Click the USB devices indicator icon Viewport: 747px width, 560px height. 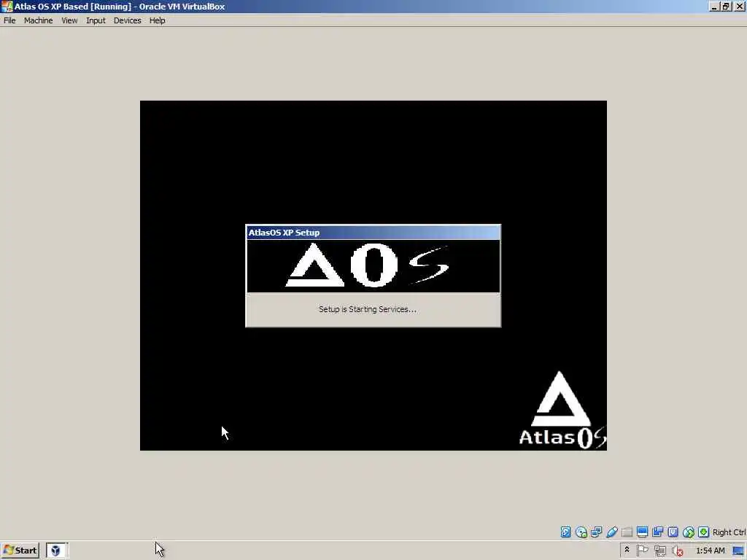tap(612, 532)
